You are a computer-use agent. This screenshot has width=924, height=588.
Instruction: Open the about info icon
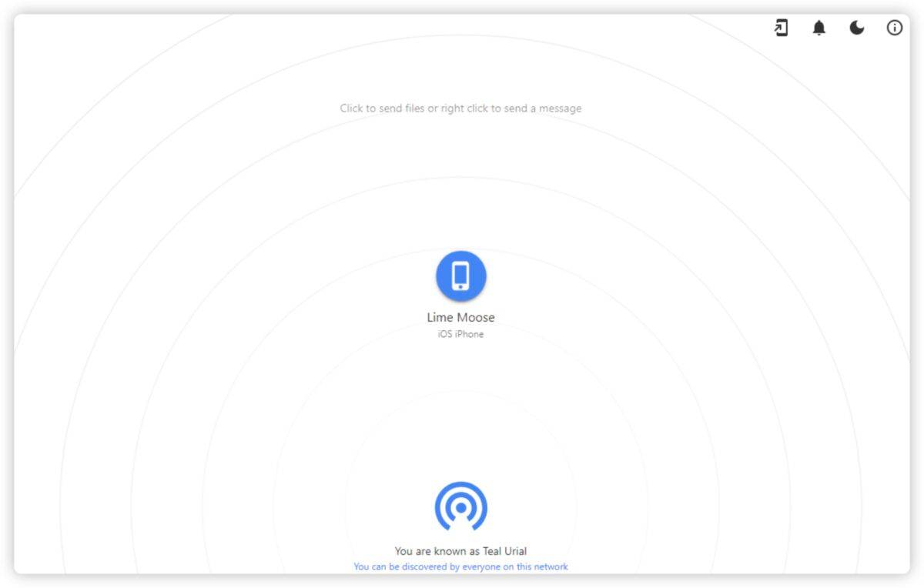pyautogui.click(x=895, y=28)
